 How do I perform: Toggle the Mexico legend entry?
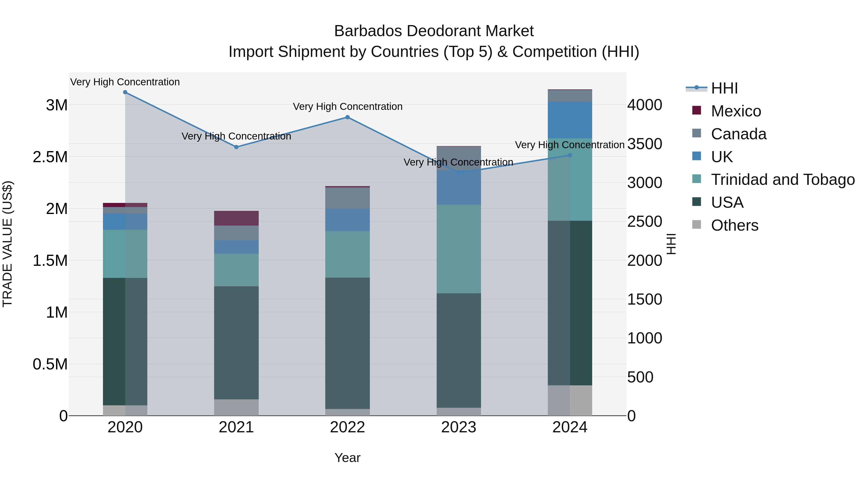(x=726, y=111)
